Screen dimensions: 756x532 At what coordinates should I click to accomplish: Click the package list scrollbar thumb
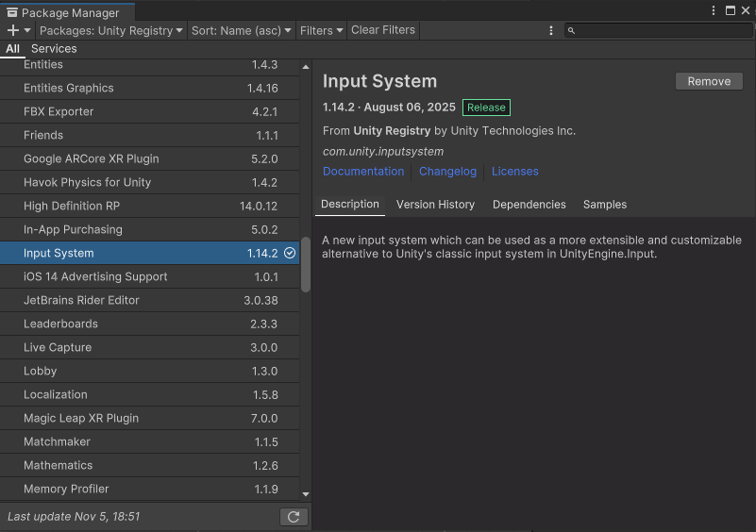coord(306,264)
